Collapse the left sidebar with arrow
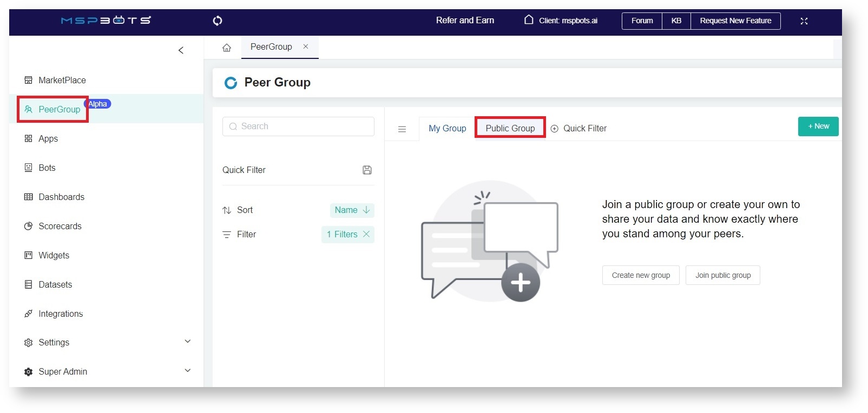Screen dimensions: 868x413 181,50
